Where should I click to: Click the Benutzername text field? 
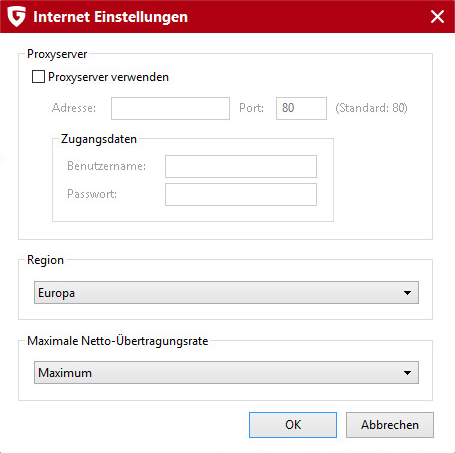241,166
